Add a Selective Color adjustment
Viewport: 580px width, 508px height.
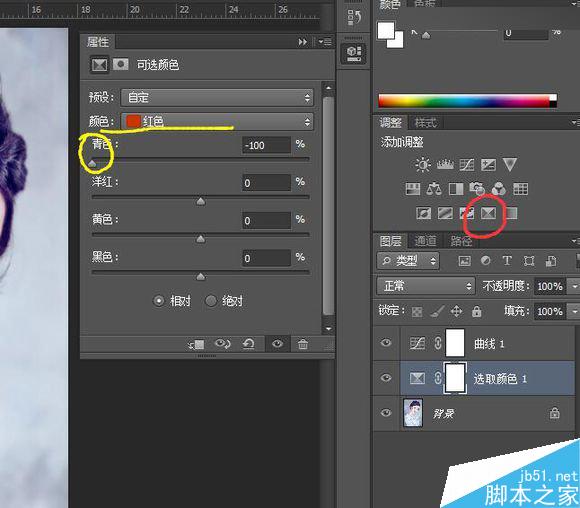[x=488, y=213]
